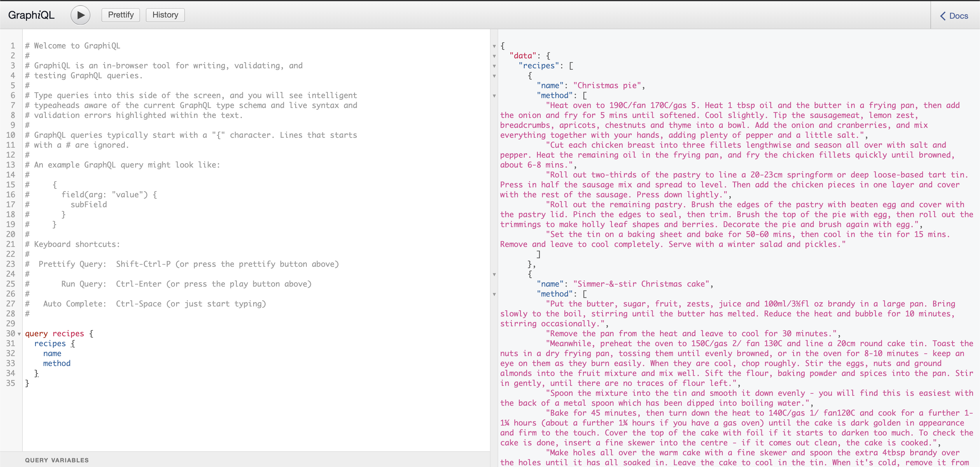Click the GraphiQL title logo
The height and width of the screenshot is (467, 980).
(x=31, y=15)
